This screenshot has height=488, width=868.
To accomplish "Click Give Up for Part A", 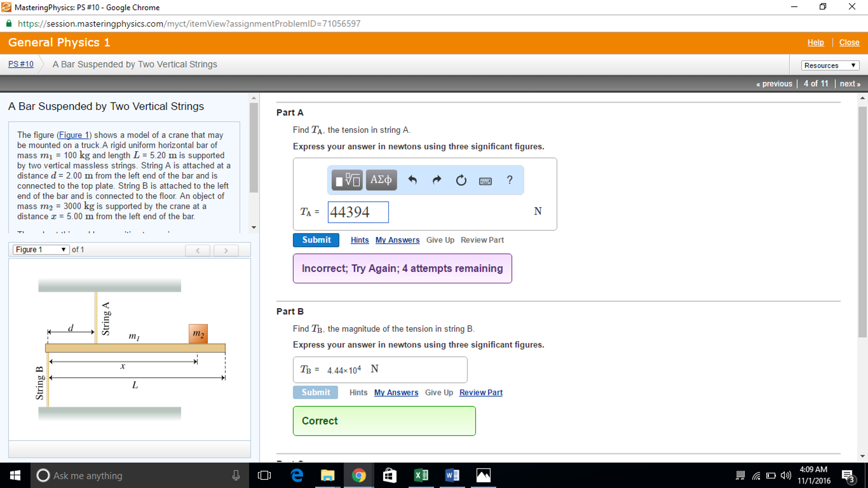I will [x=440, y=240].
